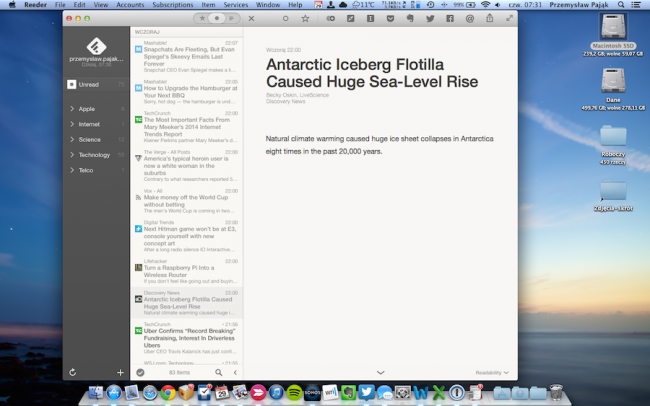
Task: Open Finder from the Dock
Action: (96, 392)
